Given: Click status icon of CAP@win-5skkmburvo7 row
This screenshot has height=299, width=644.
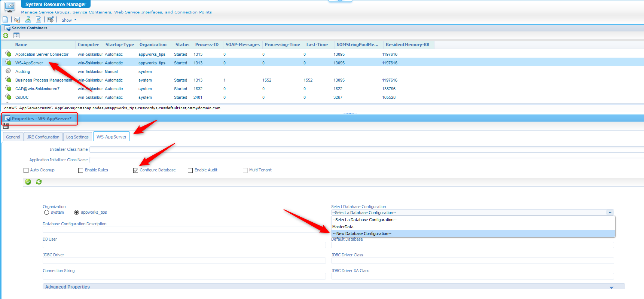Looking at the screenshot, I should coord(8,88).
